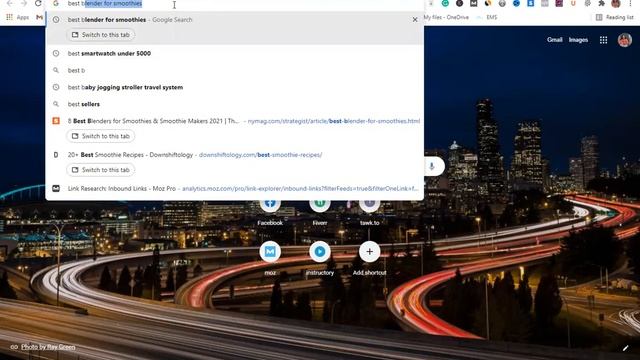Open the Google apps grid launcher
The height and width of the screenshot is (360, 640).
pyautogui.click(x=603, y=40)
